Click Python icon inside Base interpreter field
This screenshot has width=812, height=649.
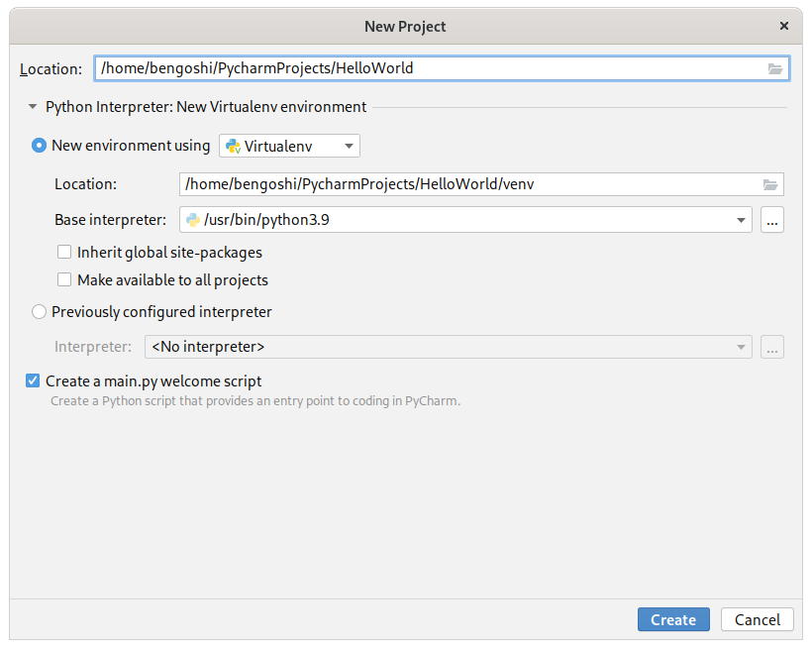[x=192, y=220]
